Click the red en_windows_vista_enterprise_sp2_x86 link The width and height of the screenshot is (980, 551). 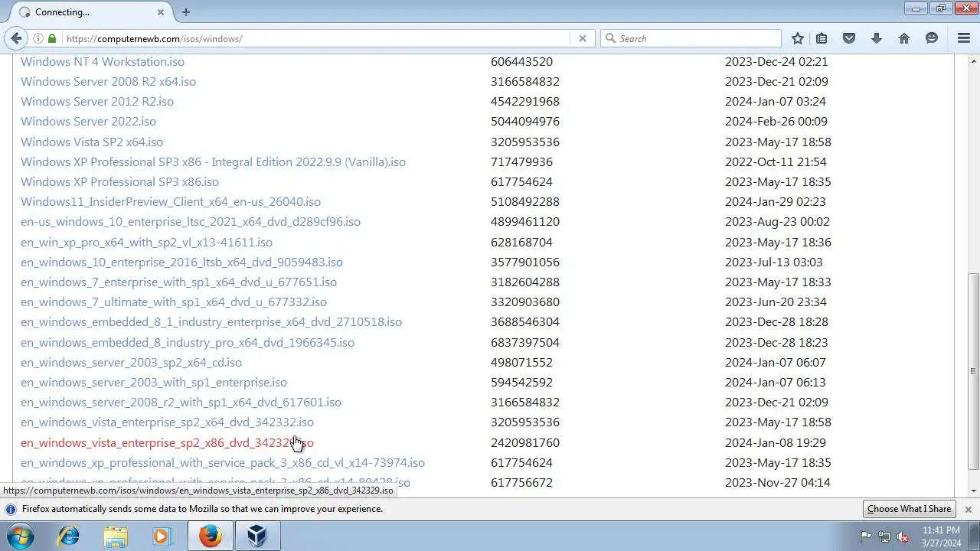167,442
